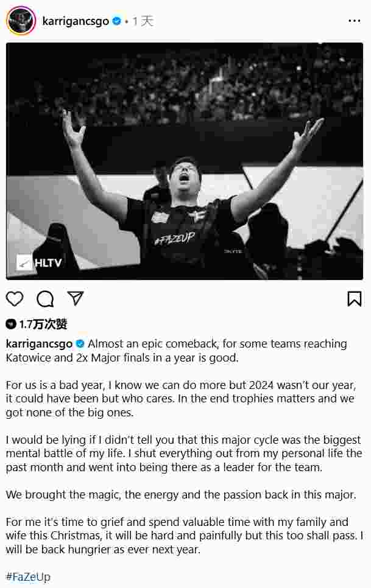Open karrigancsgo profile picture avatar
Viewport: 371px width, 588px height.
coord(21,21)
